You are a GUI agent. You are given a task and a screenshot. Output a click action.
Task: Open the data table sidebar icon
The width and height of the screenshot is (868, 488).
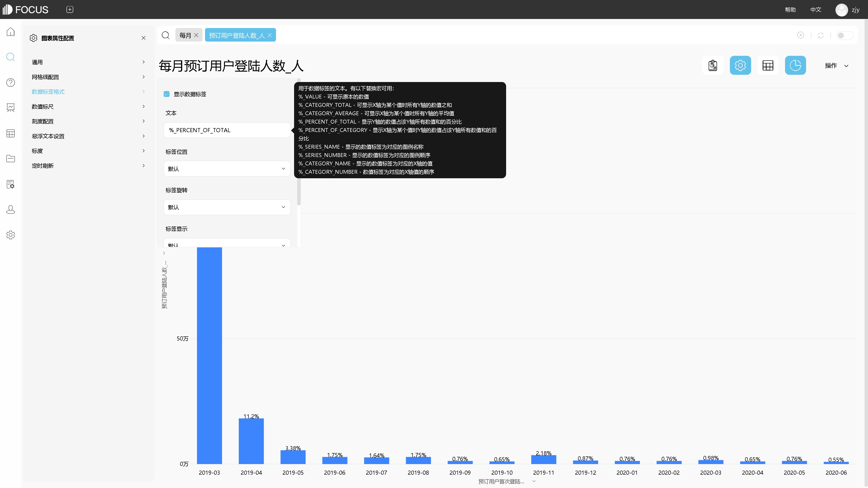point(11,133)
